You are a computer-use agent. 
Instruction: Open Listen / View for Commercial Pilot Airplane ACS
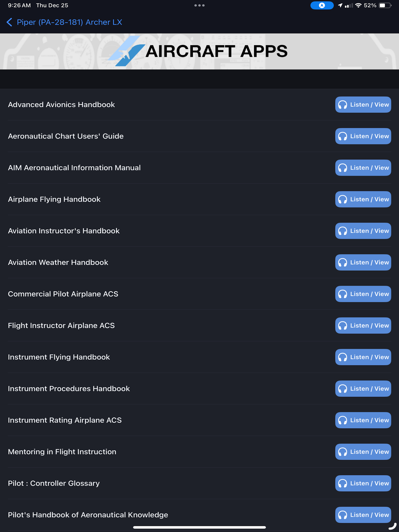363,294
